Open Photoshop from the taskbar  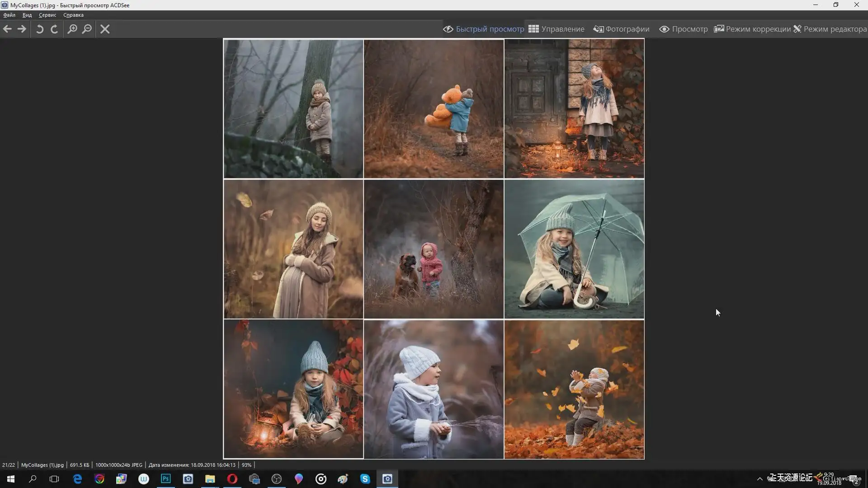point(166,479)
